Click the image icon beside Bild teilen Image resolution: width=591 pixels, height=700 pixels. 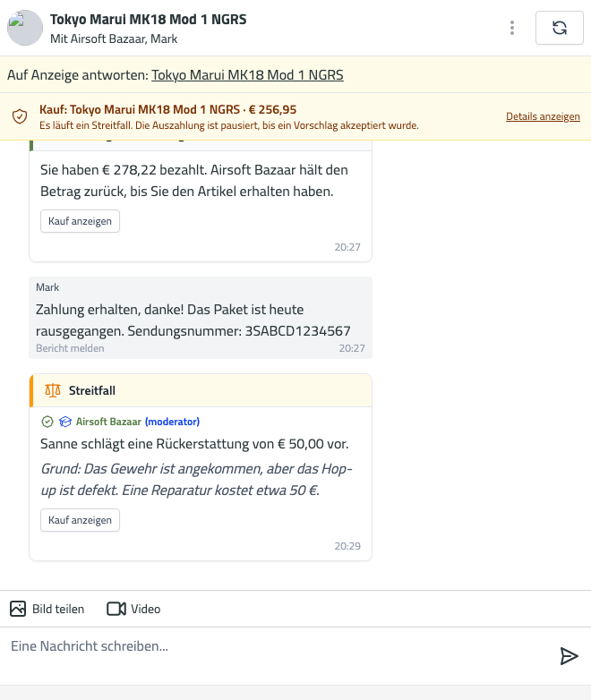coord(18,609)
